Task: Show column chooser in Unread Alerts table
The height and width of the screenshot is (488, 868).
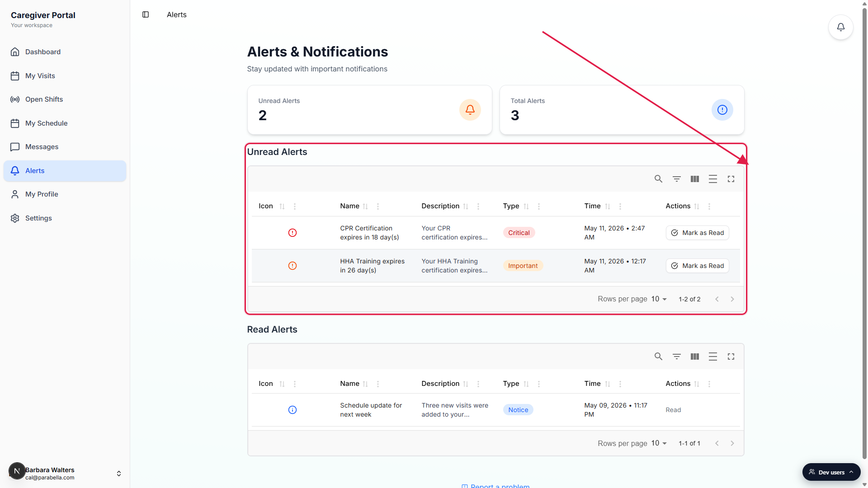Action: pyautogui.click(x=694, y=179)
